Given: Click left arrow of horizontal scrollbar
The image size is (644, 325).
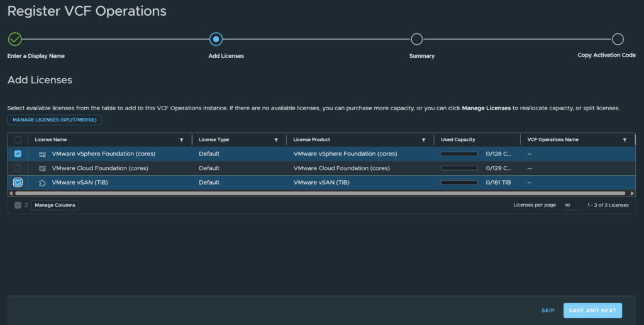Looking at the screenshot, I should (x=11, y=193).
